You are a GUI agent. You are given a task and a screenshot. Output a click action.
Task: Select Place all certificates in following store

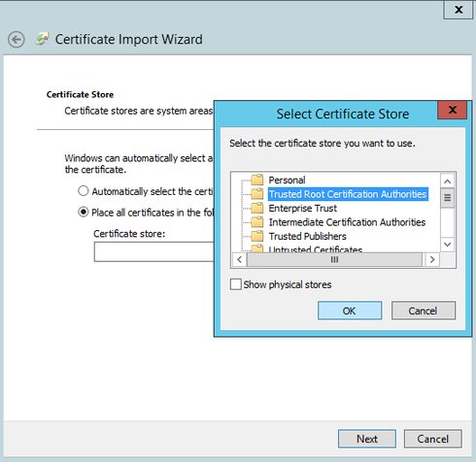pyautogui.click(x=84, y=212)
